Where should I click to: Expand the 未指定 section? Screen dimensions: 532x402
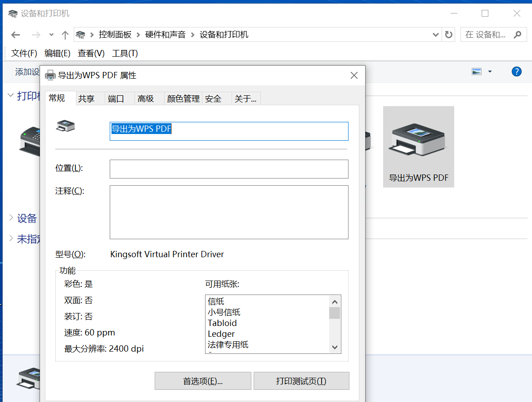click(x=10, y=239)
